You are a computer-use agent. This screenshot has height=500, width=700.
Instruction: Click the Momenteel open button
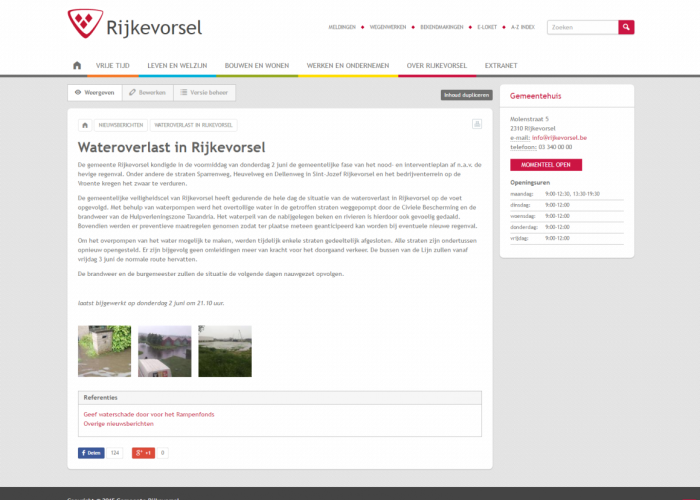click(x=545, y=164)
